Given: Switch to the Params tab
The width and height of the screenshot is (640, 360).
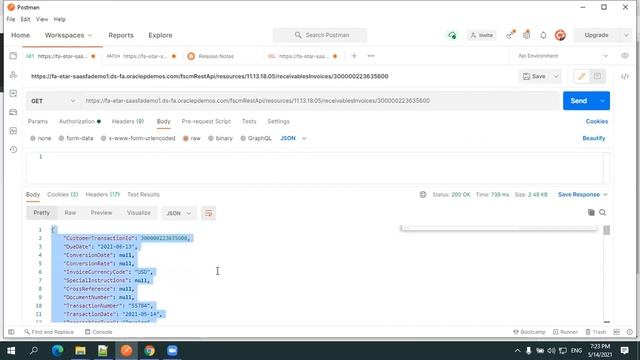Looking at the screenshot, I should pyautogui.click(x=38, y=122).
